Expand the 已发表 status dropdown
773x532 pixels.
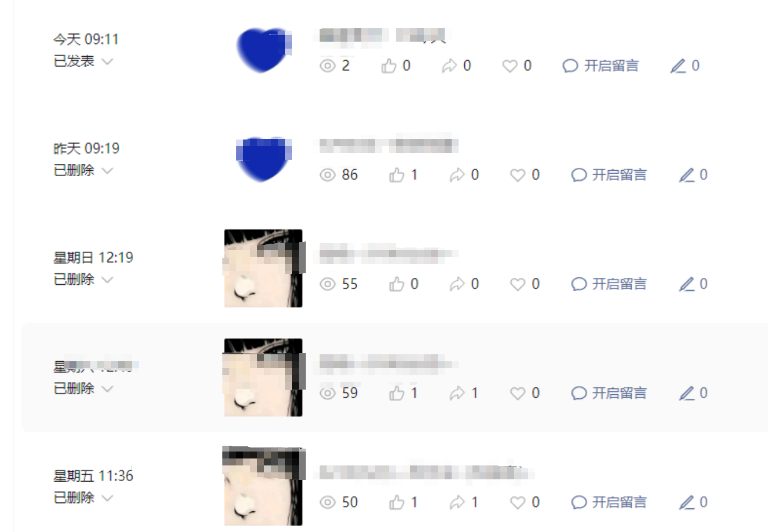[83, 61]
